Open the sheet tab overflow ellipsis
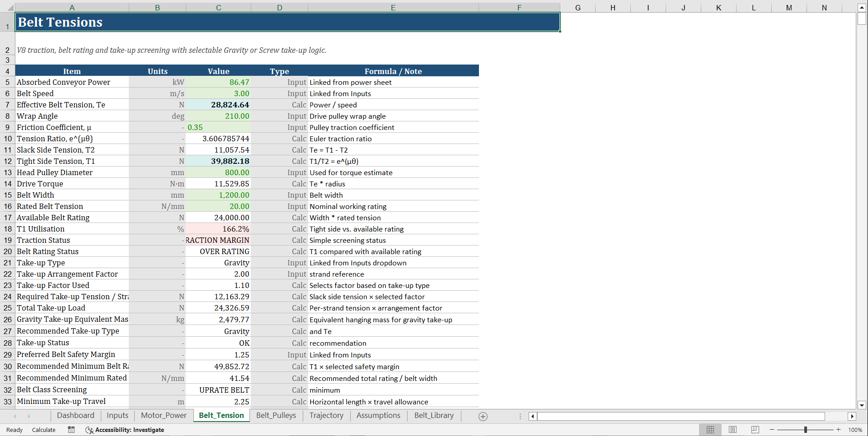 pyautogui.click(x=521, y=416)
